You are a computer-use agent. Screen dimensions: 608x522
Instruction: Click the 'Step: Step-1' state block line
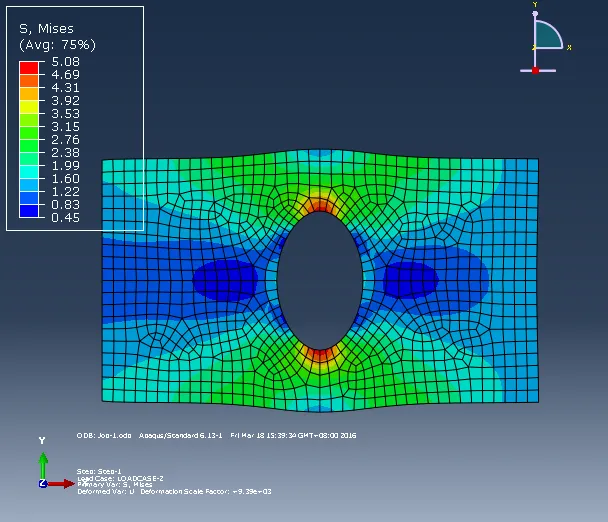[99, 472]
